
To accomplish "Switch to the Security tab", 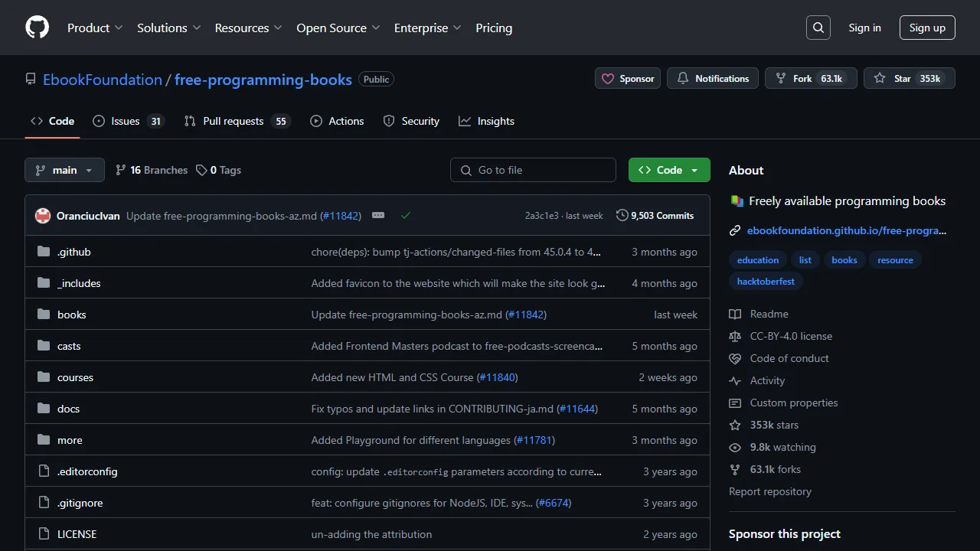I will point(411,121).
